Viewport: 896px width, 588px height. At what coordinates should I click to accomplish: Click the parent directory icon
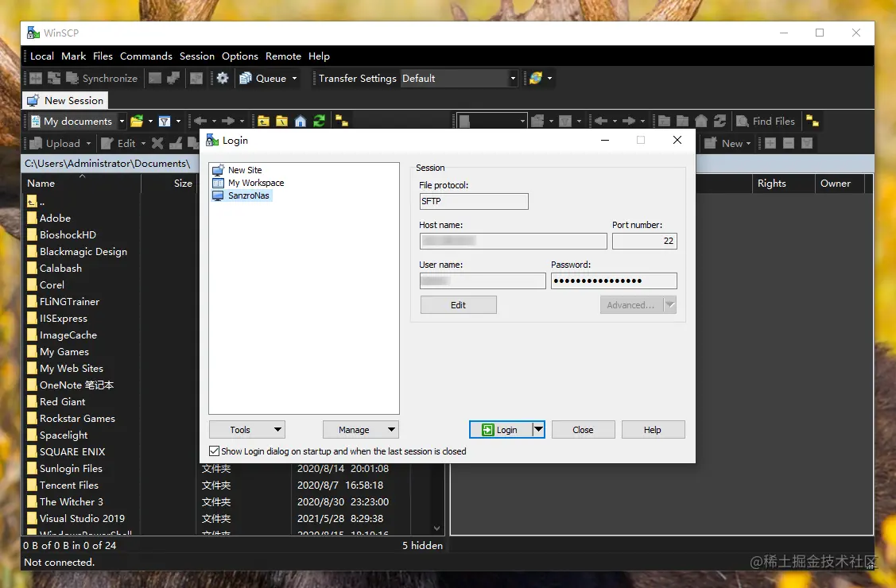click(263, 121)
